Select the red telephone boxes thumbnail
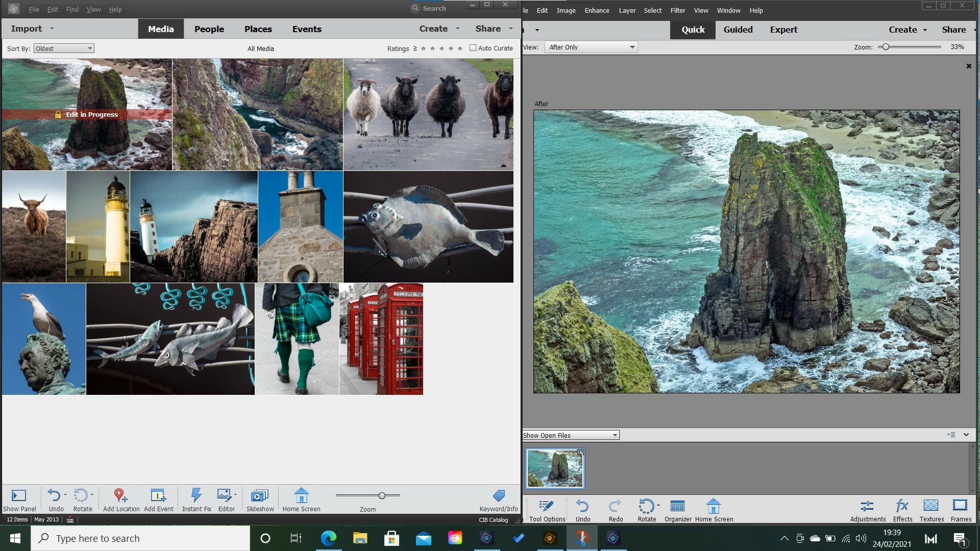Screen dimensions: 980x551 [x=381, y=339]
